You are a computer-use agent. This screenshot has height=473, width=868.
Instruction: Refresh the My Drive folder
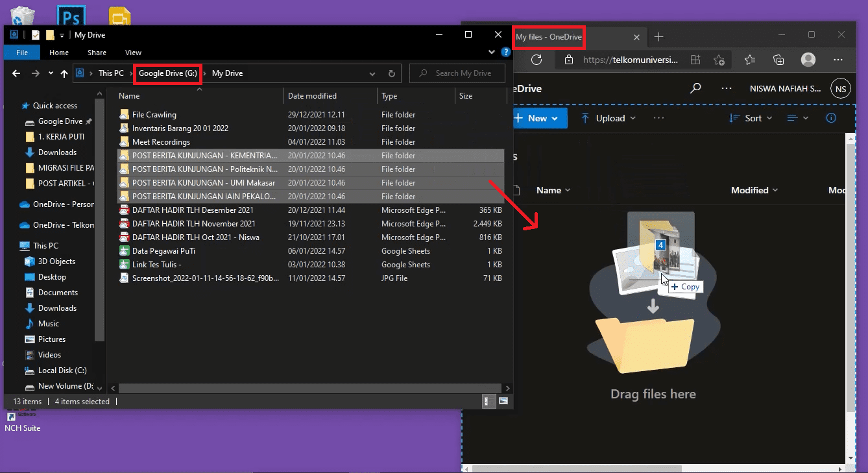391,73
